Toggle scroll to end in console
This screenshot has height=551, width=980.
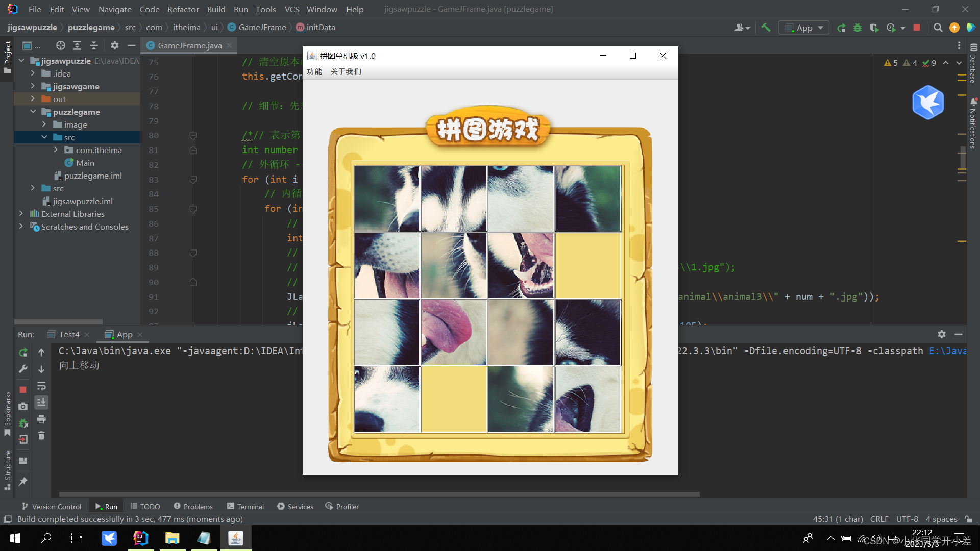coord(41,403)
